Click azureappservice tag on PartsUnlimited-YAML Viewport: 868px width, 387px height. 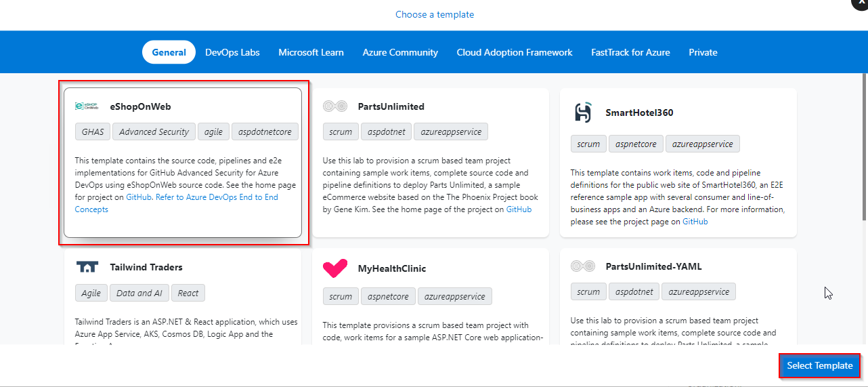click(x=699, y=291)
